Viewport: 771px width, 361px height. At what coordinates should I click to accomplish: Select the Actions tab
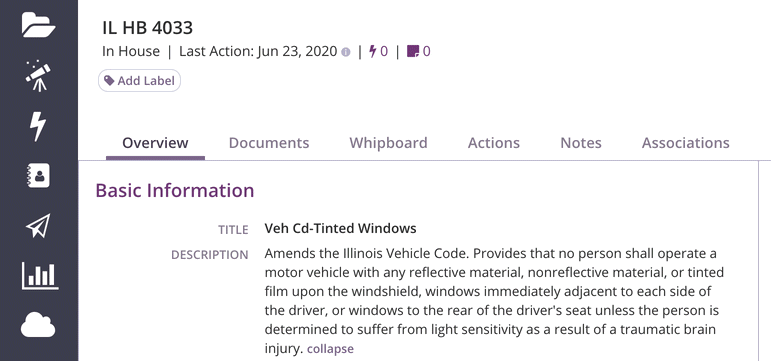pyautogui.click(x=494, y=143)
